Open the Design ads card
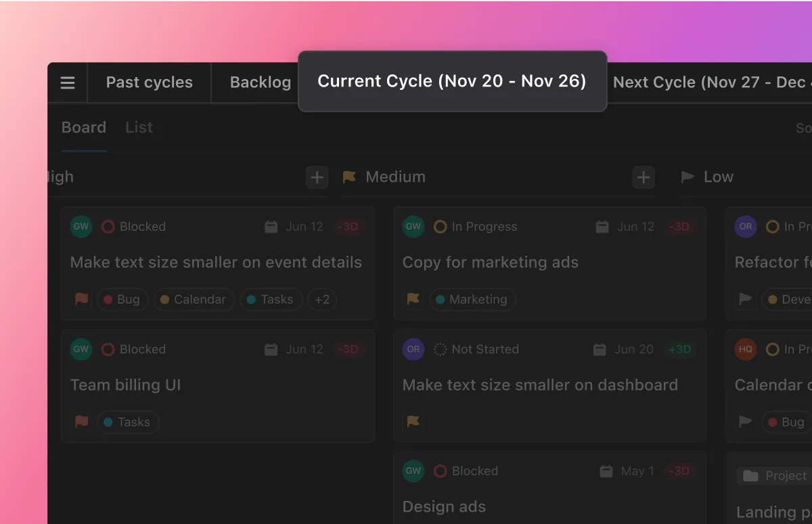Viewport: 812px width, 524px height. click(549, 488)
